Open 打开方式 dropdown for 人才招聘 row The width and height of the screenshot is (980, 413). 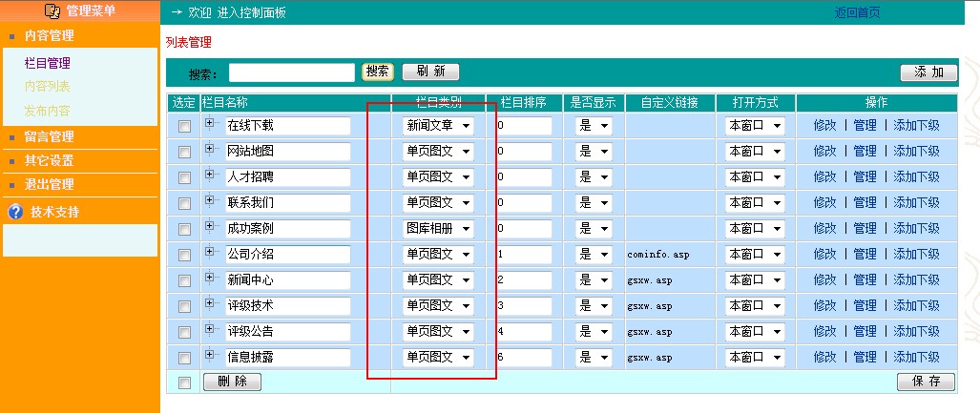pos(755,176)
